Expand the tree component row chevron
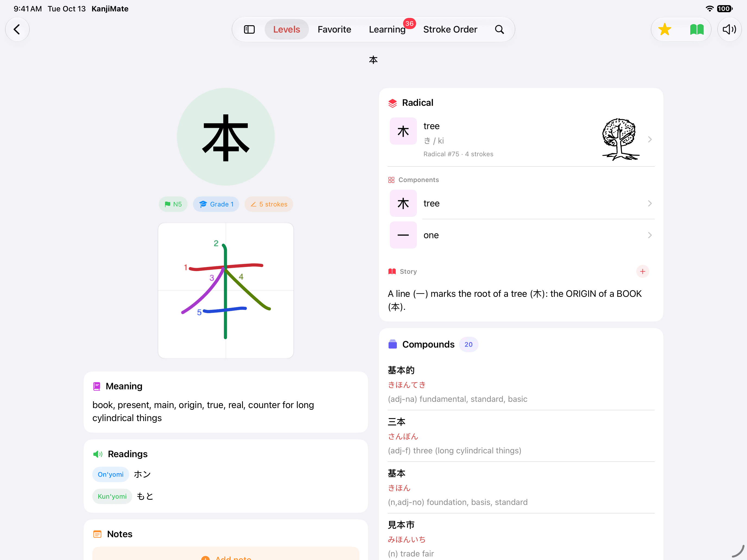 (650, 203)
